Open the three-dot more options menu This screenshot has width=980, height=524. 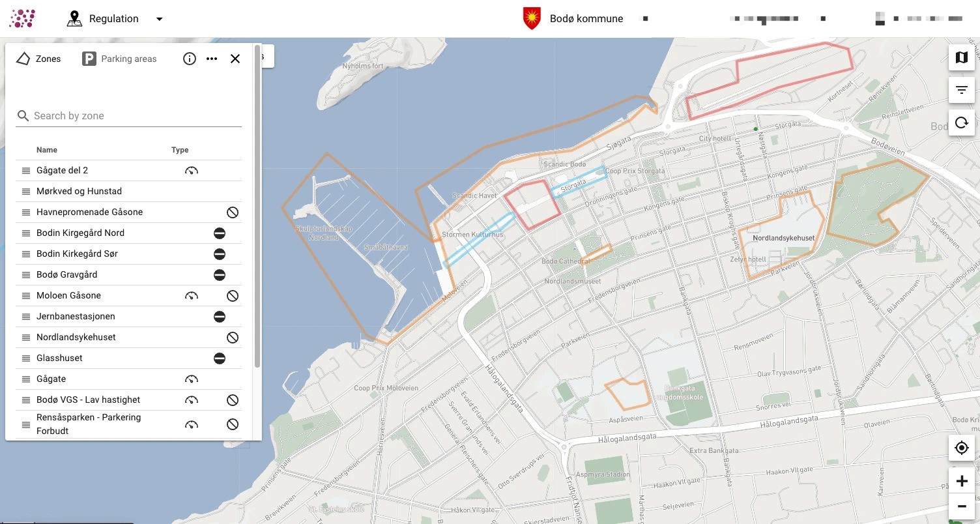pyautogui.click(x=212, y=59)
